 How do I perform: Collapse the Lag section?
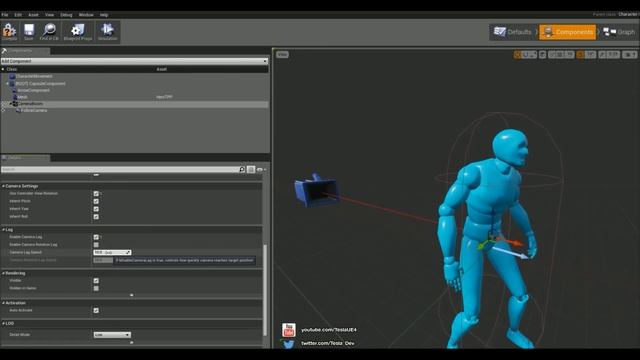click(3, 230)
